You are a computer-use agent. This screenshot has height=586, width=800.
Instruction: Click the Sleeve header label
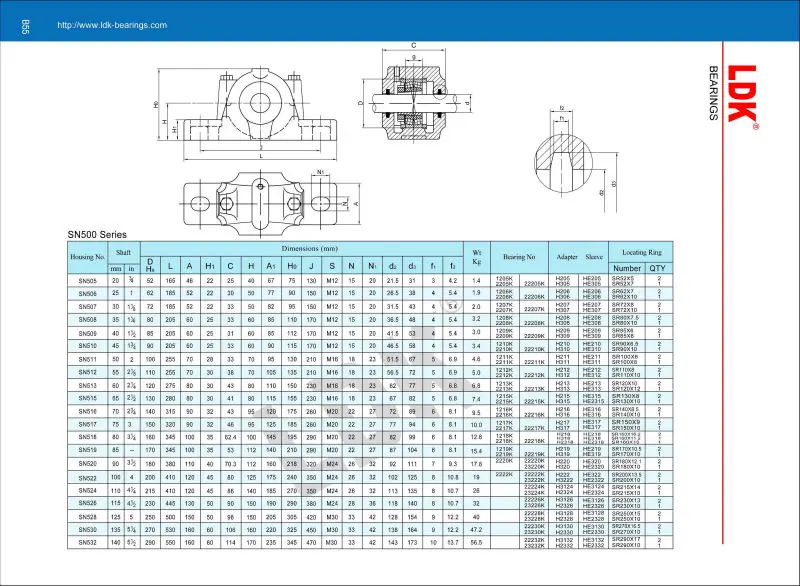pos(594,257)
